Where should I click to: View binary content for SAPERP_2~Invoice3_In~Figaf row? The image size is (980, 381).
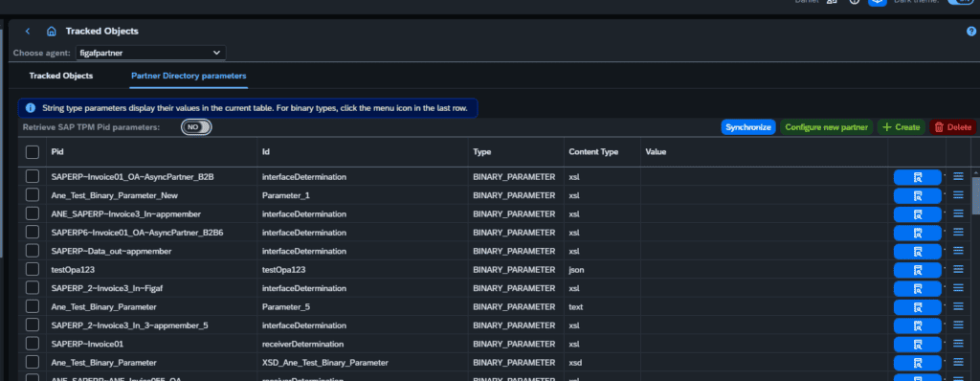918,289
